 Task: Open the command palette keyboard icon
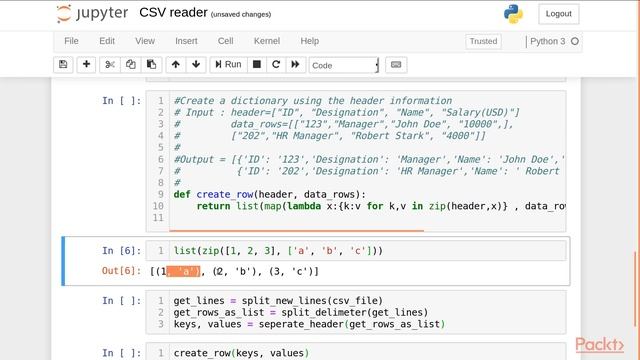point(396,64)
